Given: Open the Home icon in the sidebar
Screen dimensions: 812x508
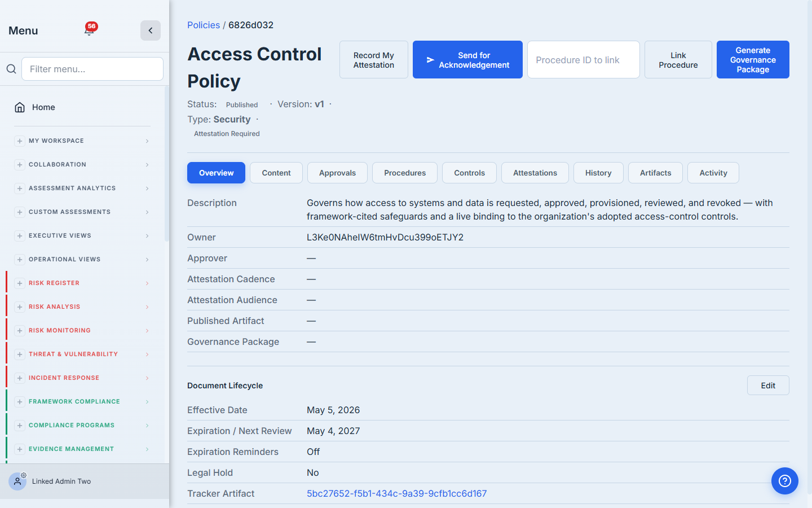Looking at the screenshot, I should point(20,107).
